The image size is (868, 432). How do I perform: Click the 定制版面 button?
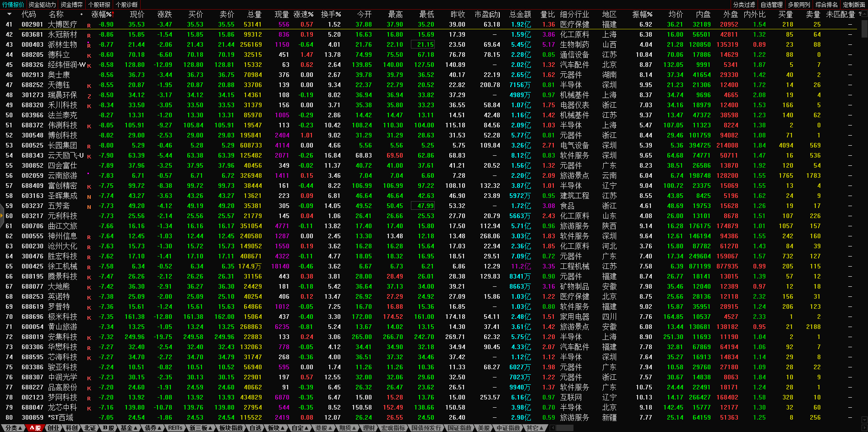click(x=854, y=5)
